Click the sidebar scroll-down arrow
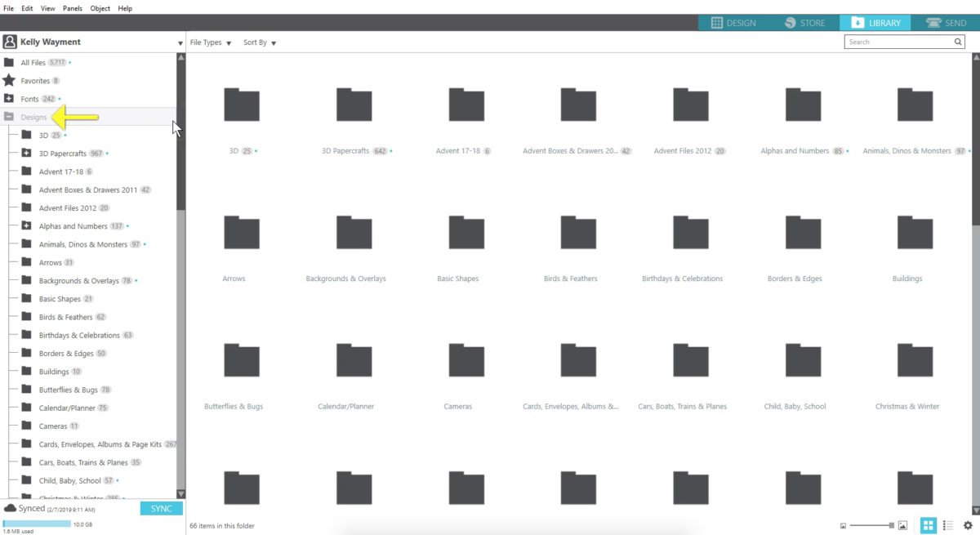Screen dimensions: 980x535 pyautogui.click(x=181, y=493)
